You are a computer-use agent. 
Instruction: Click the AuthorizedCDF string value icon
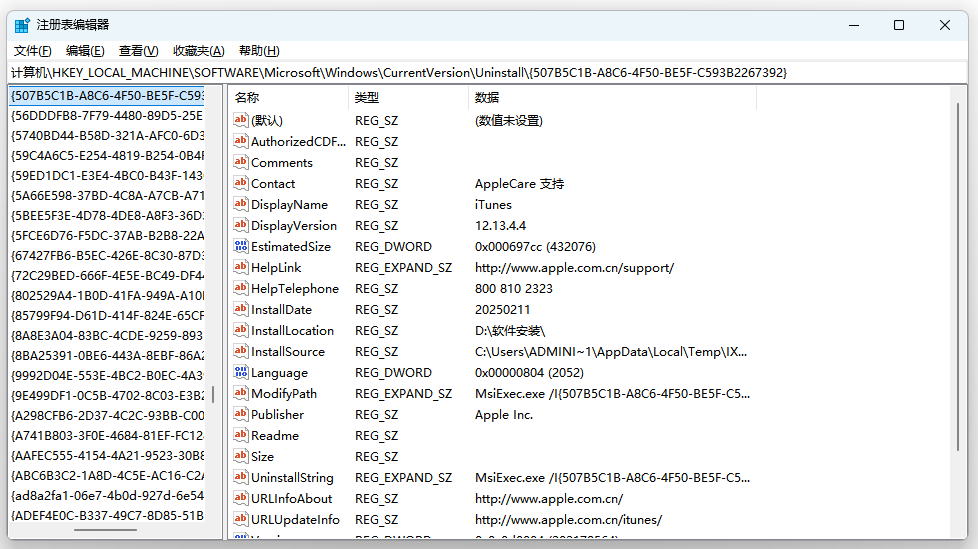(241, 141)
